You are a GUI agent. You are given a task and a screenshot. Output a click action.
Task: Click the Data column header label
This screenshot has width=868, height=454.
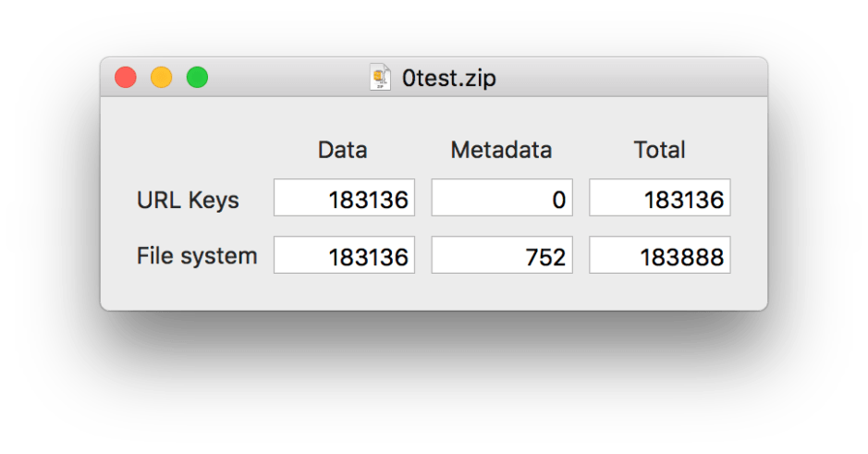pyautogui.click(x=343, y=150)
